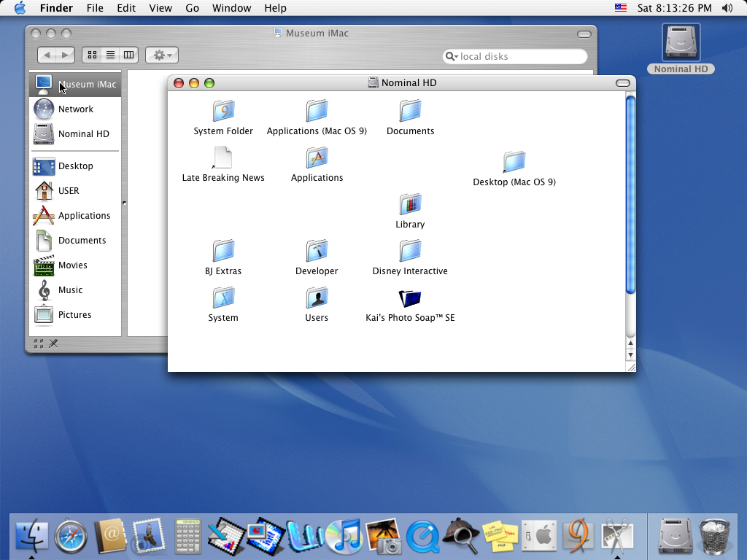Launch QuickTime Player from the Dock
This screenshot has width=747, height=560.
click(422, 537)
